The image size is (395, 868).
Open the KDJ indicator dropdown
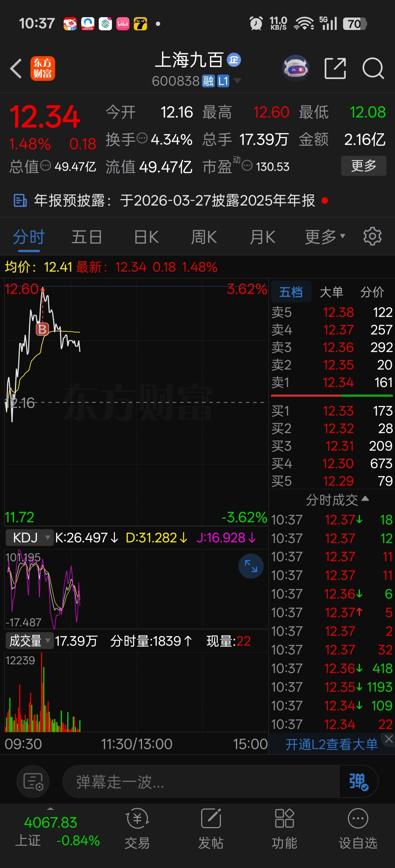tap(30, 538)
